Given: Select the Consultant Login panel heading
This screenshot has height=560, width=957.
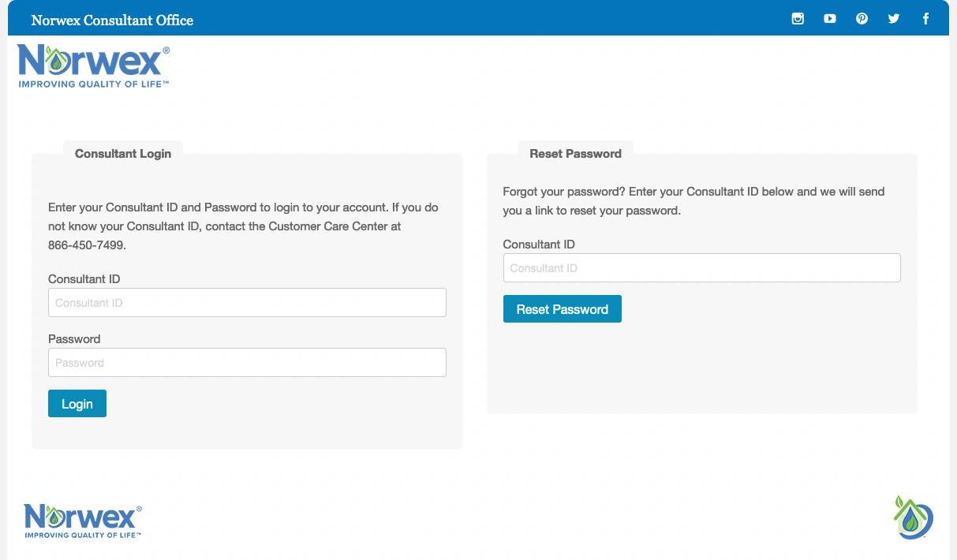Looking at the screenshot, I should [x=123, y=154].
